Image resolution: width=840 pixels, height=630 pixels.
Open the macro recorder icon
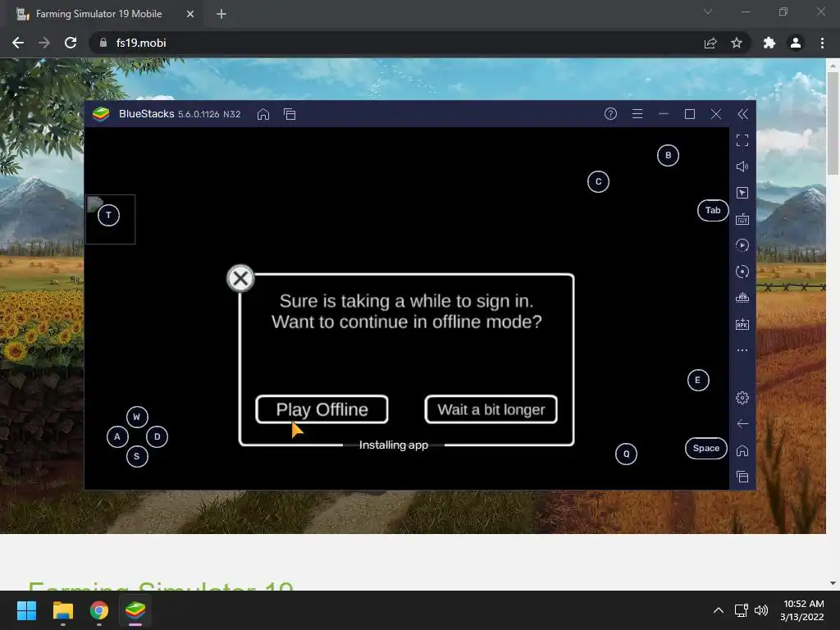(x=742, y=245)
